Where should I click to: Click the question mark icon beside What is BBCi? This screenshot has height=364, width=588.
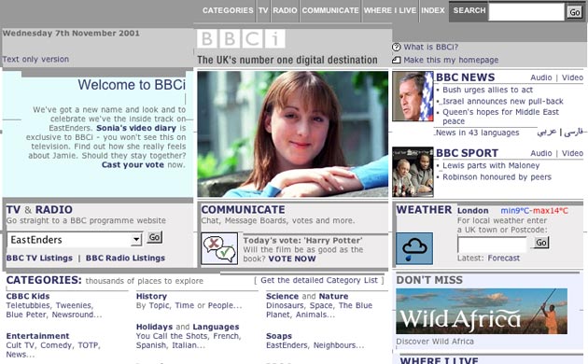pos(397,48)
